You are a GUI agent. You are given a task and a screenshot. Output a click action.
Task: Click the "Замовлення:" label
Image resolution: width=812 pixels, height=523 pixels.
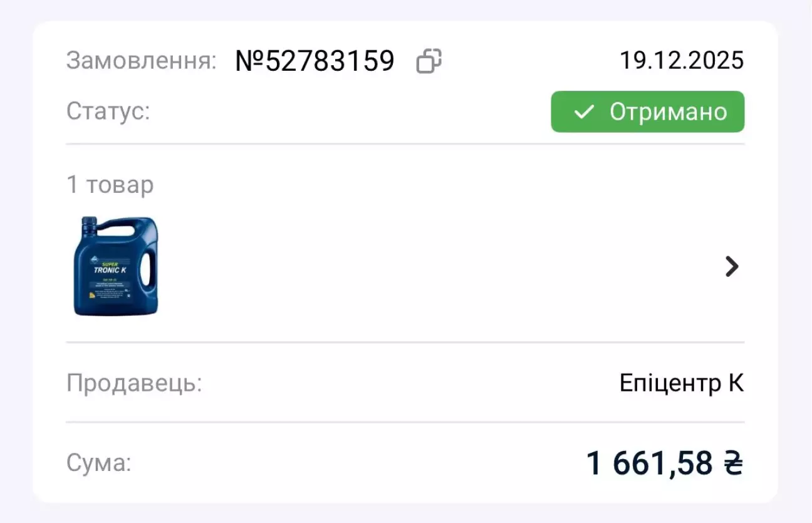pos(141,61)
